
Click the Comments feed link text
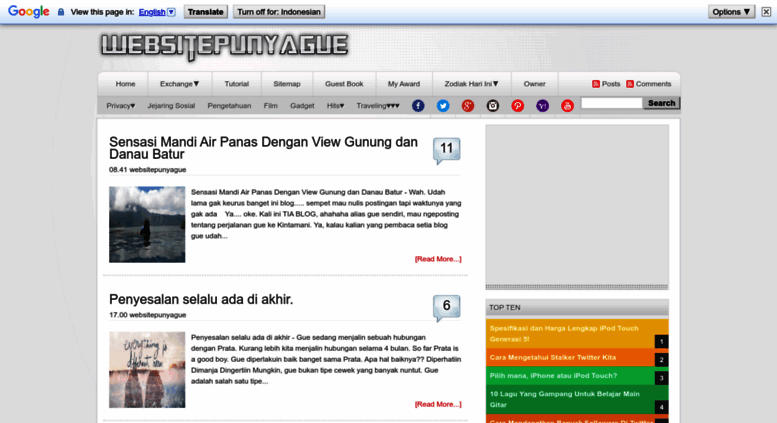tap(654, 84)
